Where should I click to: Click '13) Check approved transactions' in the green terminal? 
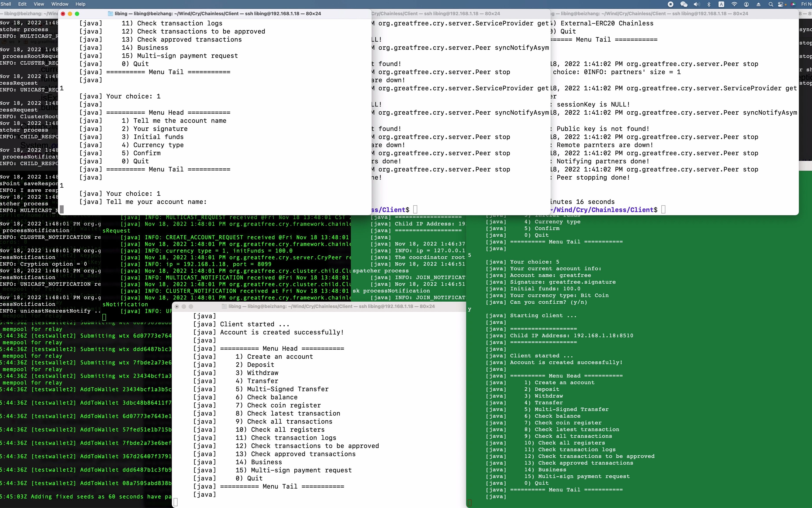coord(579,463)
